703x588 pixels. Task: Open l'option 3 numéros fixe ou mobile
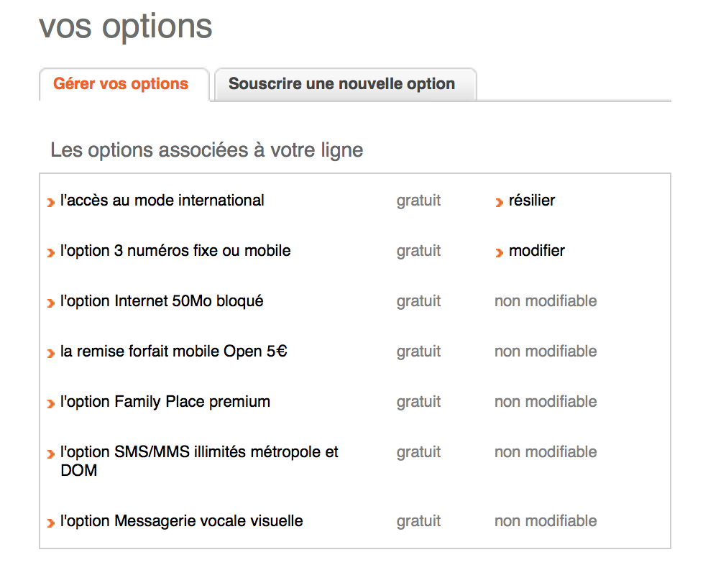coord(175,251)
